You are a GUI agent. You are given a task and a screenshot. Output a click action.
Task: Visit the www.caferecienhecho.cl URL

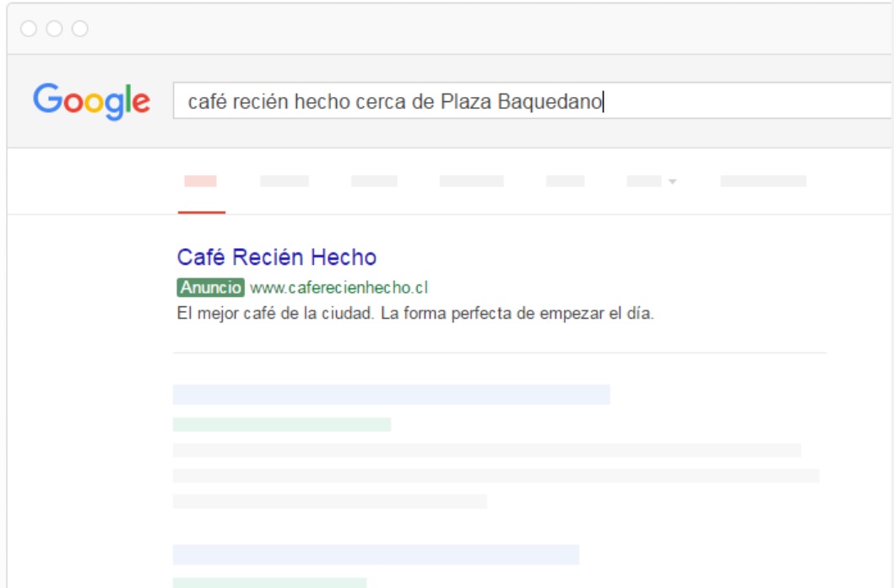[339, 288]
